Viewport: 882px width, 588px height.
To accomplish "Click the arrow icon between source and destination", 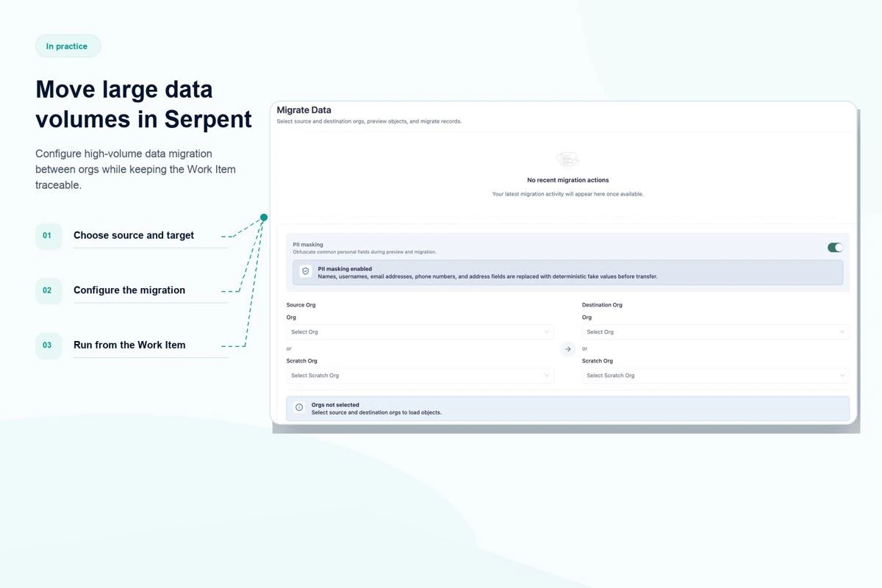I will (567, 349).
